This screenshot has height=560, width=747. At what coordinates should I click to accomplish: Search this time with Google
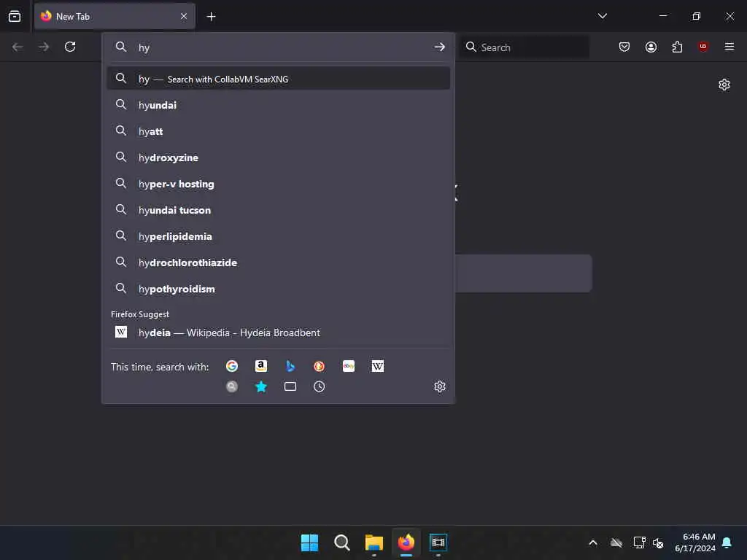[x=232, y=366]
